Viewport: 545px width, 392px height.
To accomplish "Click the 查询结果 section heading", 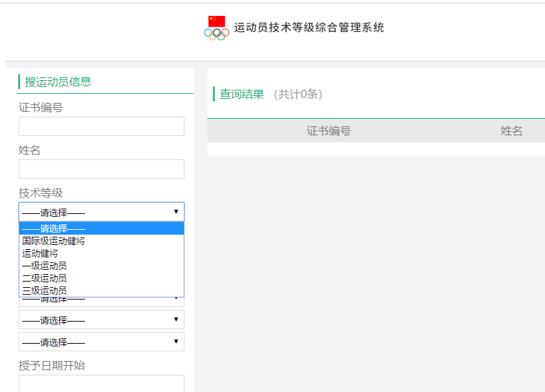I will [x=242, y=94].
